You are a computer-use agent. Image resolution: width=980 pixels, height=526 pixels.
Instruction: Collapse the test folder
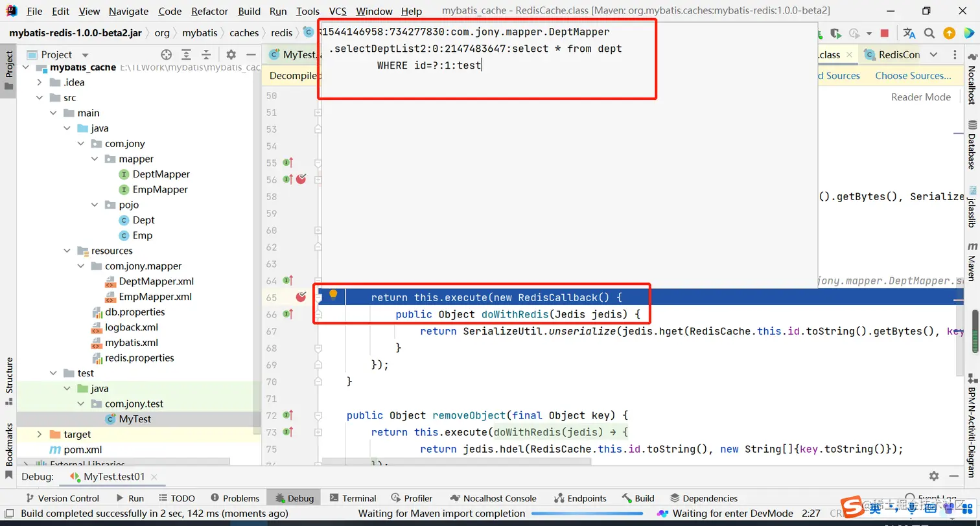(54, 373)
